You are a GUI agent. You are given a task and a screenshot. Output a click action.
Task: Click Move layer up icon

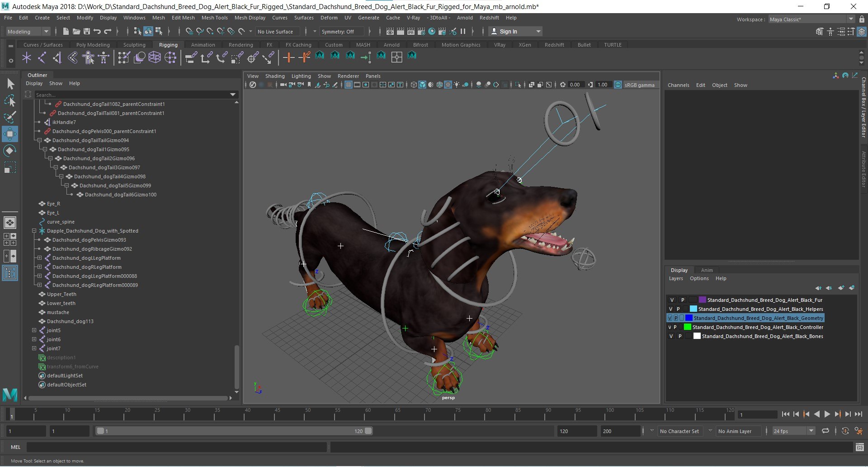tap(818, 288)
